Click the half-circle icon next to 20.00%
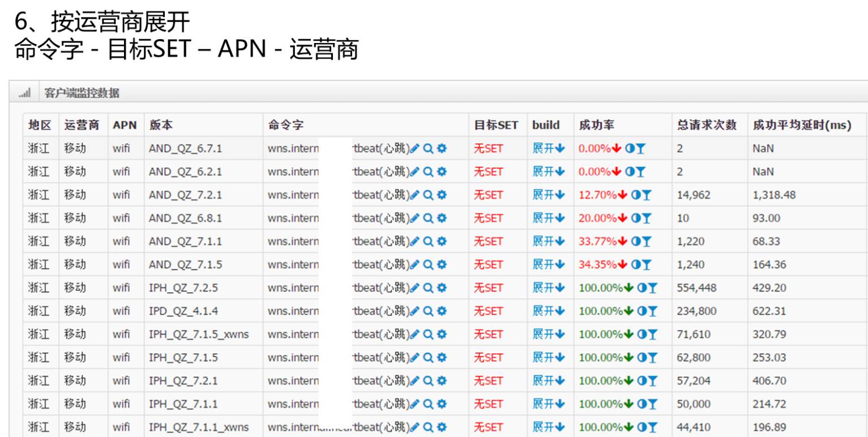This screenshot has height=437, width=868. (x=636, y=218)
